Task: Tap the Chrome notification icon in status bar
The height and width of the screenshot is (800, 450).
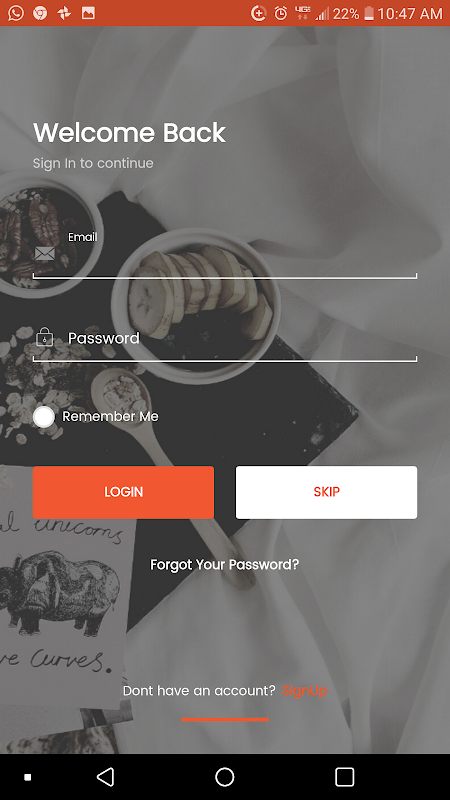Action: 40,13
